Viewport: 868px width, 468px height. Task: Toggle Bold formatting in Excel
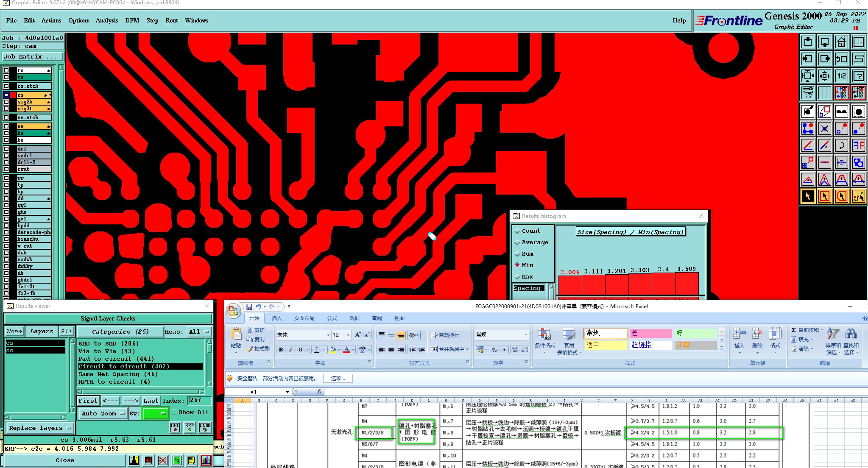click(281, 350)
